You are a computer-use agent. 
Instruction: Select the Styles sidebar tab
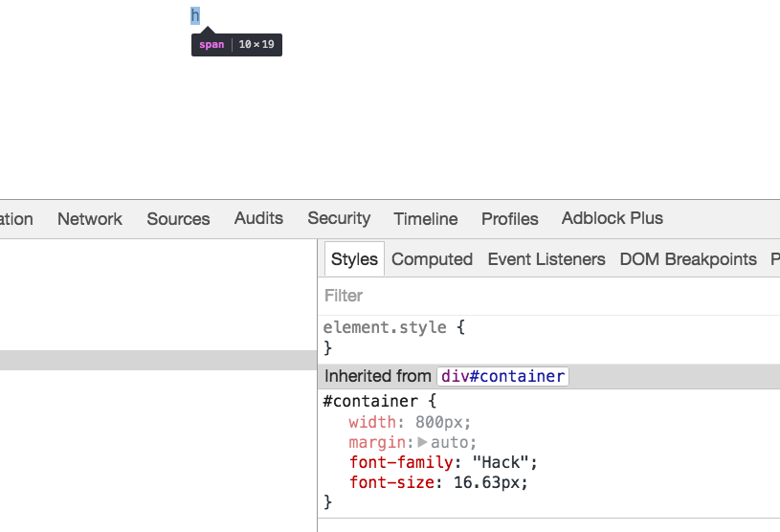coord(354,259)
